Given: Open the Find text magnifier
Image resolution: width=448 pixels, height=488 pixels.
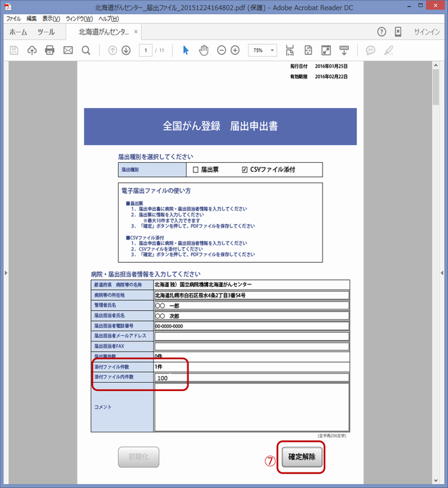Looking at the screenshot, I should pyautogui.click(x=86, y=50).
